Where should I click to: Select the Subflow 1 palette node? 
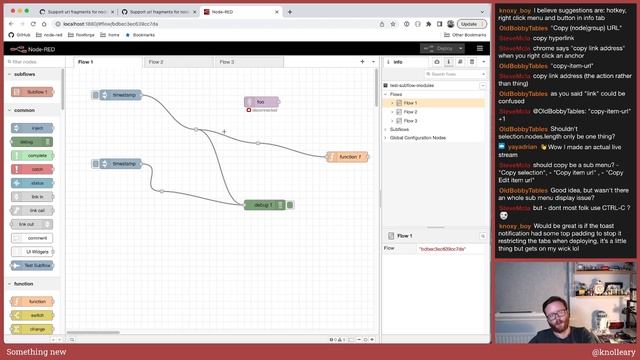pos(33,92)
